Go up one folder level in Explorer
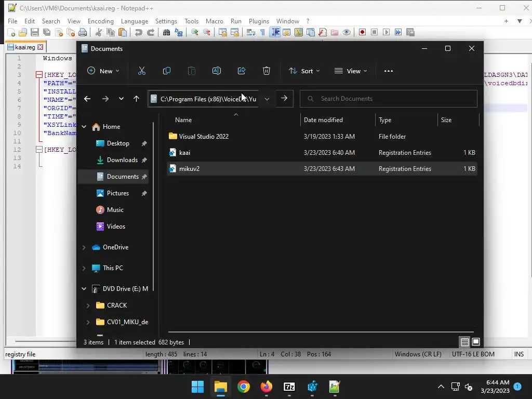 click(137, 99)
